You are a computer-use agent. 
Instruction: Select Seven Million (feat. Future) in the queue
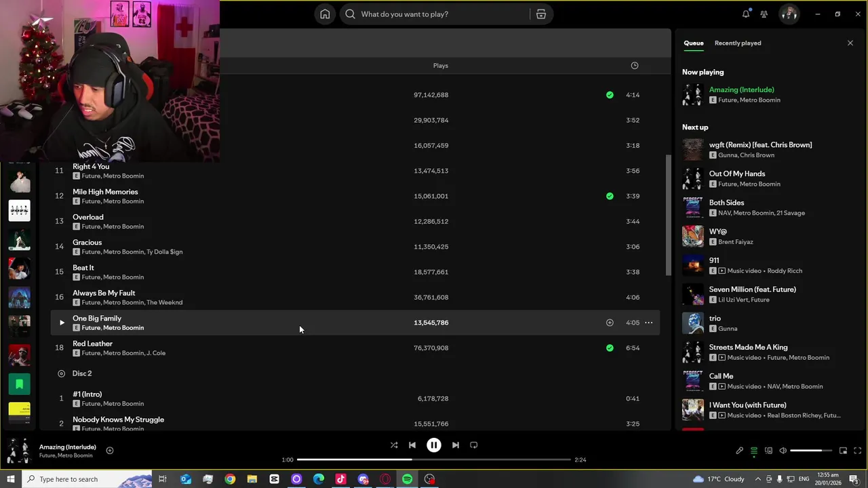point(753,289)
